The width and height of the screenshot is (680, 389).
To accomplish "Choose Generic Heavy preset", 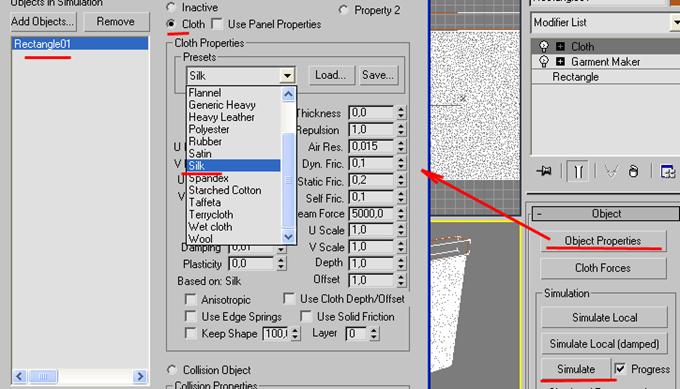I will [233, 105].
